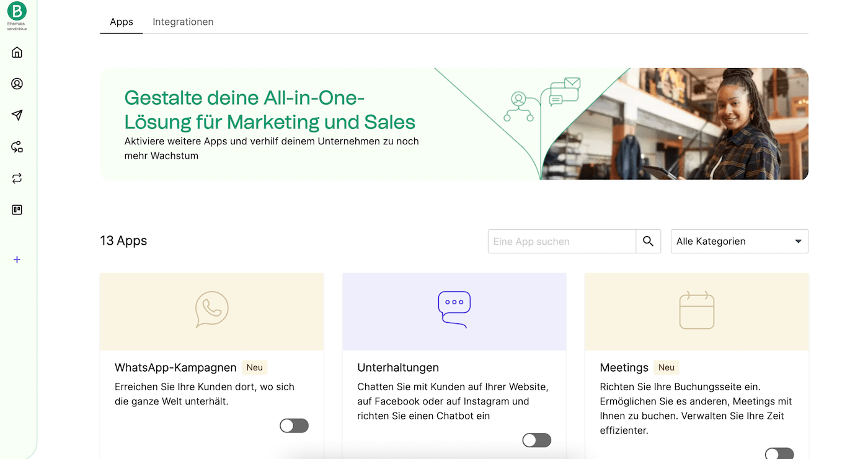Switch to the Integrationen tab
Screen dimensions: 868x459
click(183, 22)
